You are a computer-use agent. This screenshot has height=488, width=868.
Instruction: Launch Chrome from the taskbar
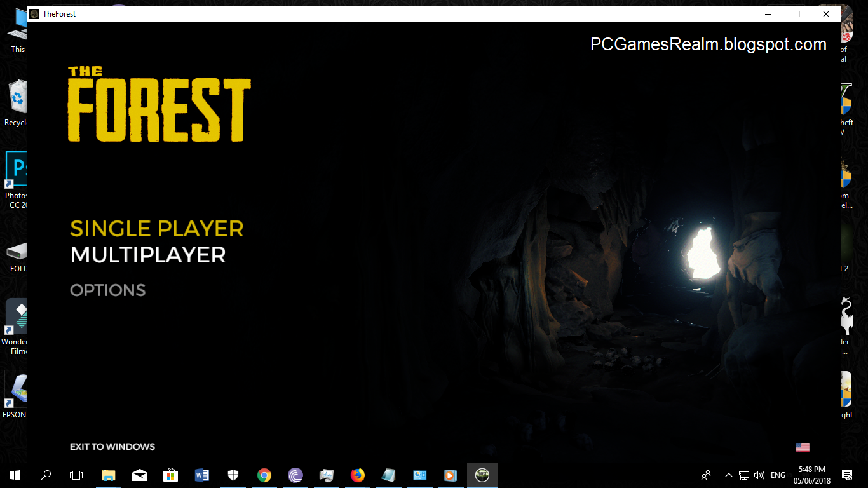point(264,475)
